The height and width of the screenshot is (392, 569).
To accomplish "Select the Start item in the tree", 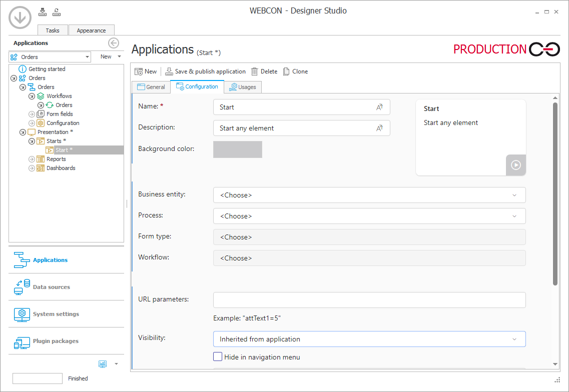I will tap(64, 150).
